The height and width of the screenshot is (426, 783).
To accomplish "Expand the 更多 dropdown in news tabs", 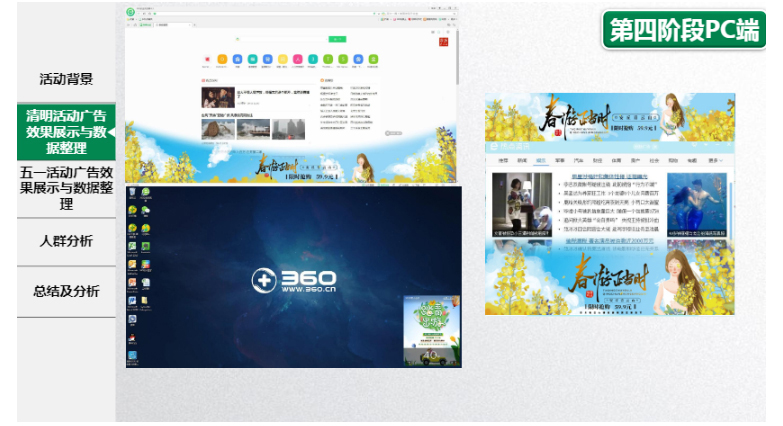I will coord(714,160).
